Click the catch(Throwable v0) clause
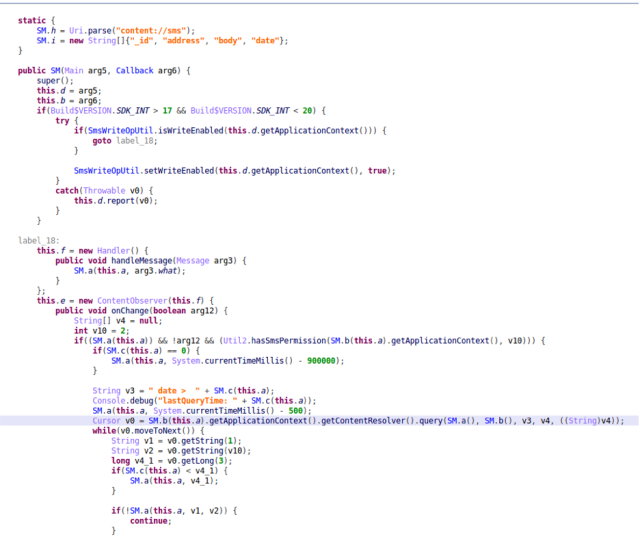640x543 pixels. click(x=104, y=191)
